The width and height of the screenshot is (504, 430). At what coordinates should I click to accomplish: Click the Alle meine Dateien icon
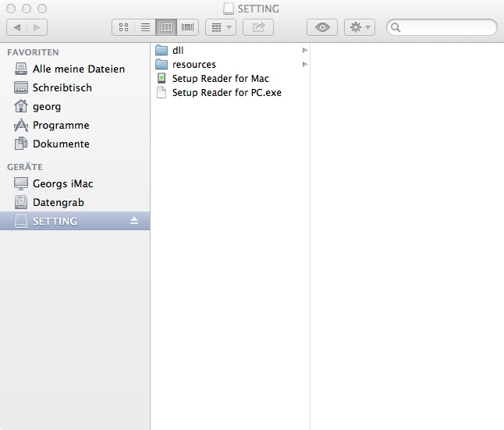point(21,69)
